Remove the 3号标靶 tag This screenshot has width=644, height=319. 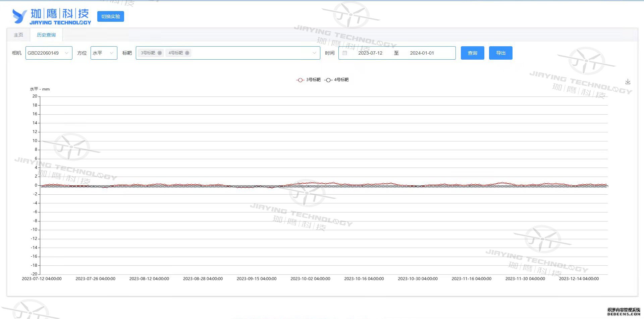coord(160,53)
